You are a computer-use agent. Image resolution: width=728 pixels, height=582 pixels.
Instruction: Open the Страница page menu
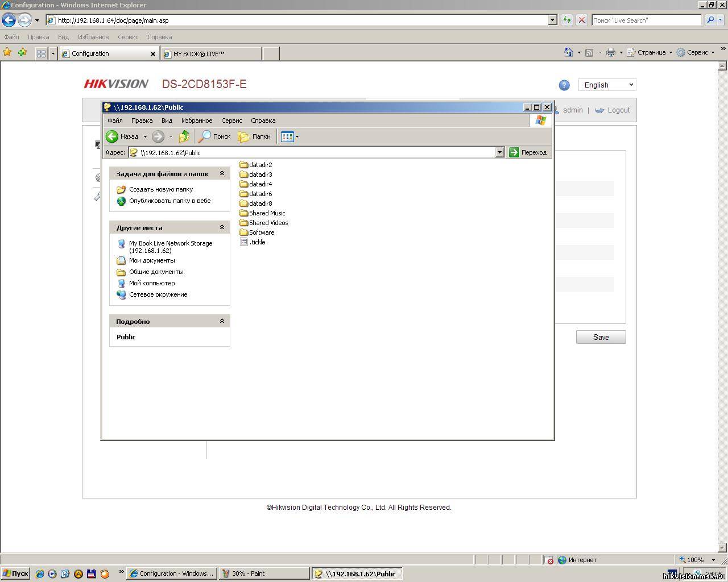point(650,52)
